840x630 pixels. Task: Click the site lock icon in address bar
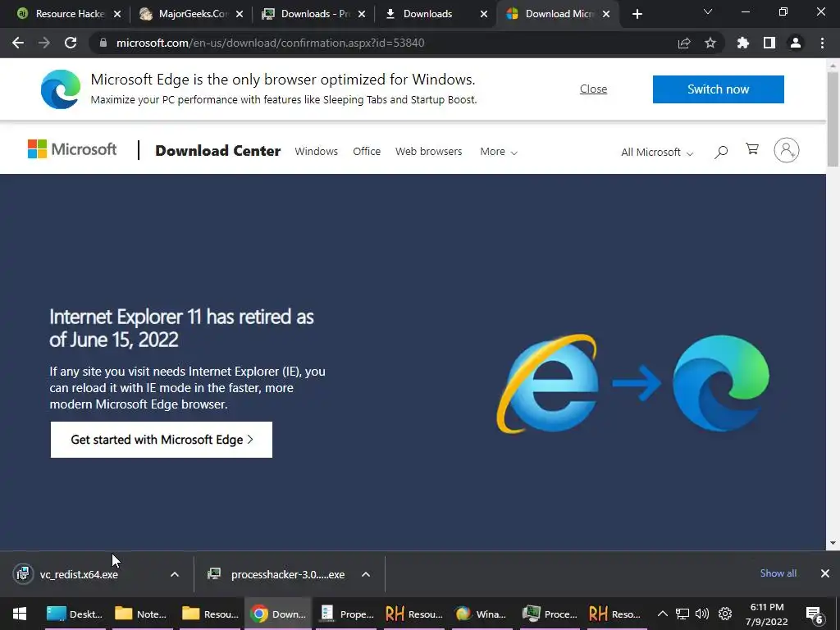(103, 43)
